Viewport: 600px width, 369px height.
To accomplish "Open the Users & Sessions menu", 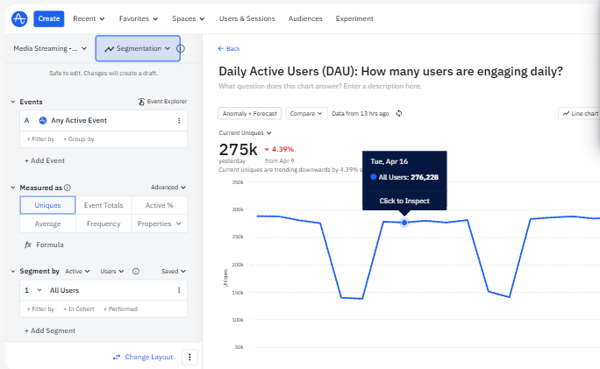I will click(x=247, y=18).
